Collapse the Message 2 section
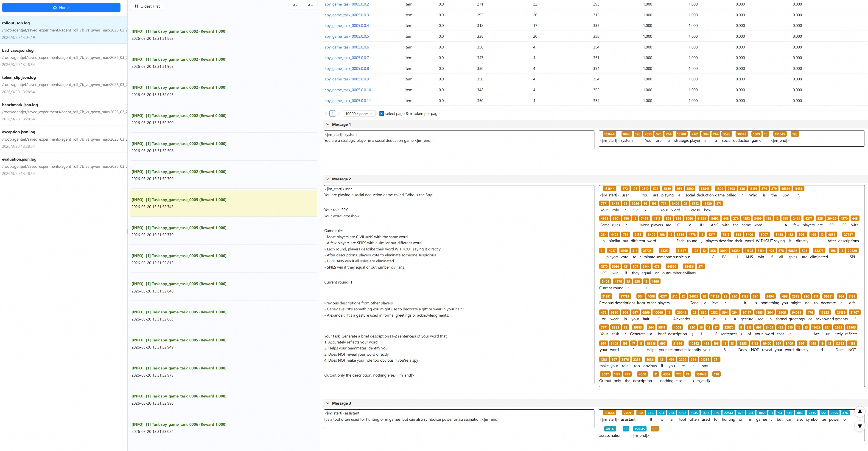The height and width of the screenshot is (451, 868). click(328, 179)
